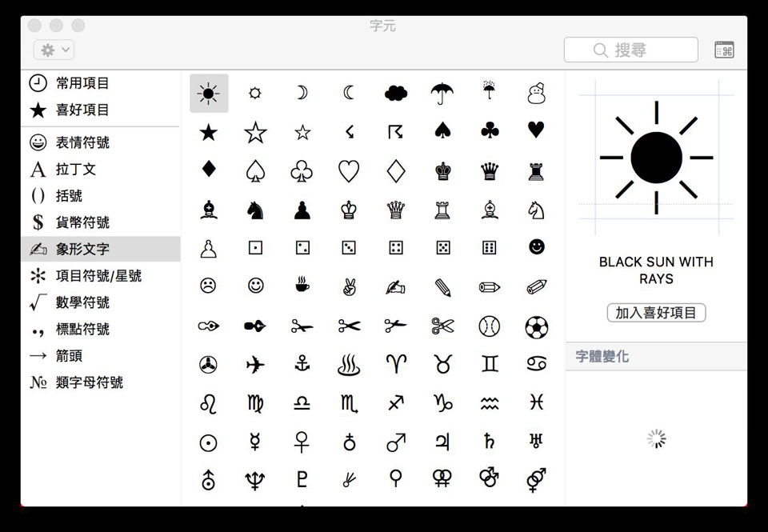Switch to the 箭頭 category
Image resolution: width=768 pixels, height=532 pixels.
pos(69,356)
